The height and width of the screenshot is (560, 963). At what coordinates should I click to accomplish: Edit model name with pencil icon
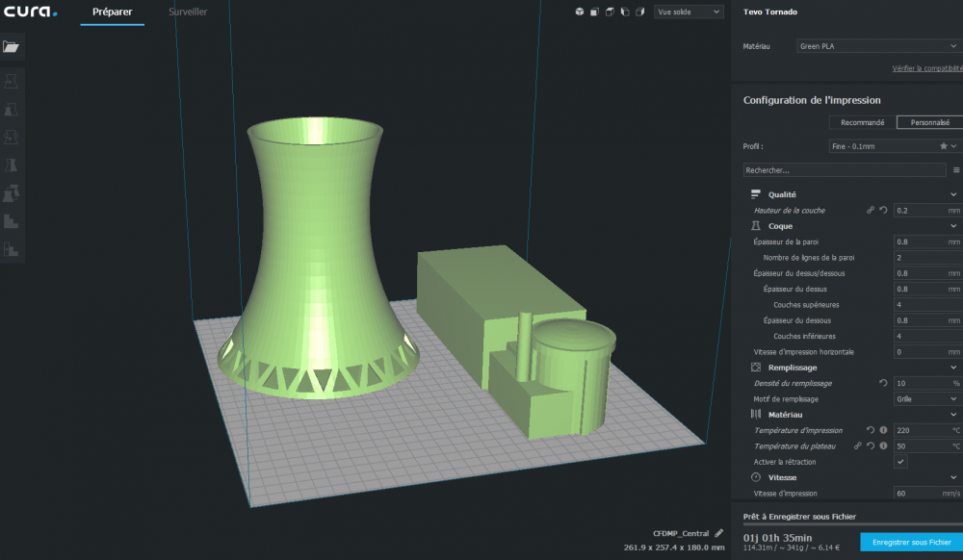pyautogui.click(x=719, y=533)
